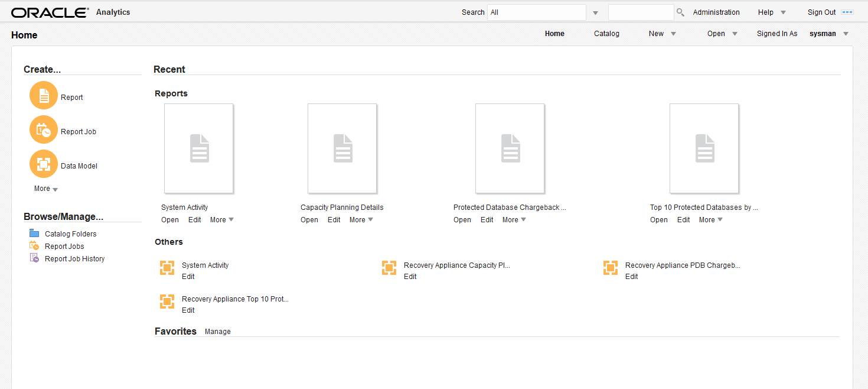Click the Help link
This screenshot has width=868, height=389.
(765, 12)
